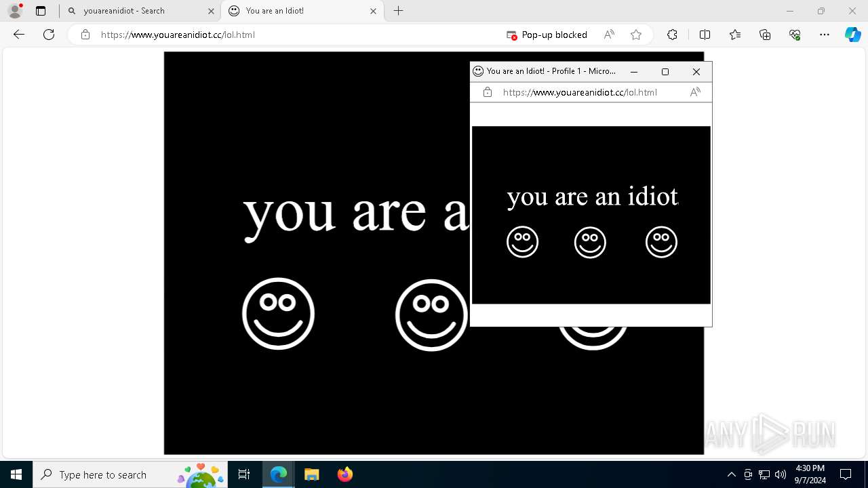Close the main Edge window
This screenshot has height=488, width=868.
[x=852, y=11]
